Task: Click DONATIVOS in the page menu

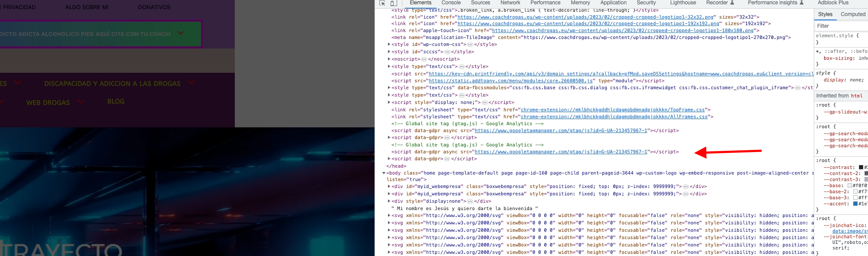Action: [x=154, y=7]
